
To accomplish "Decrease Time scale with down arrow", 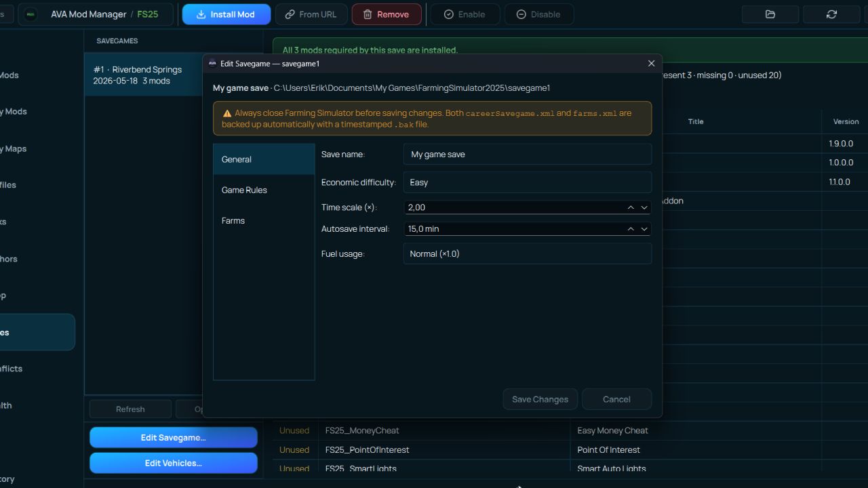I will (644, 207).
